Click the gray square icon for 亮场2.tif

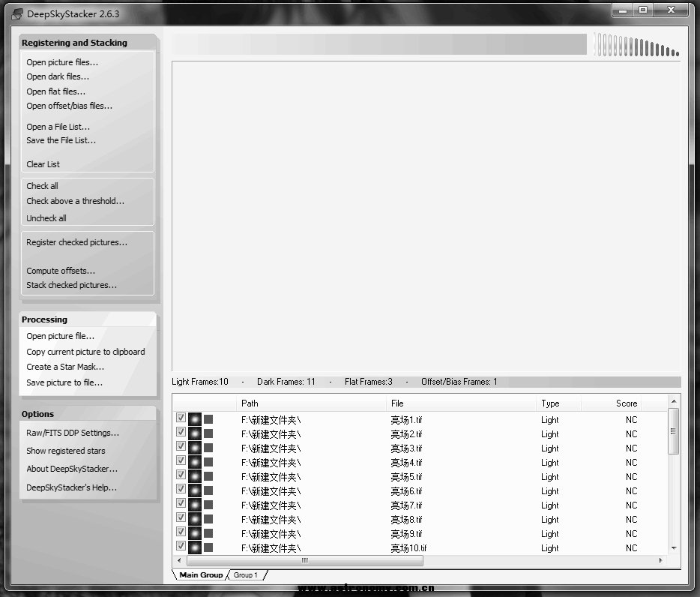point(208,433)
